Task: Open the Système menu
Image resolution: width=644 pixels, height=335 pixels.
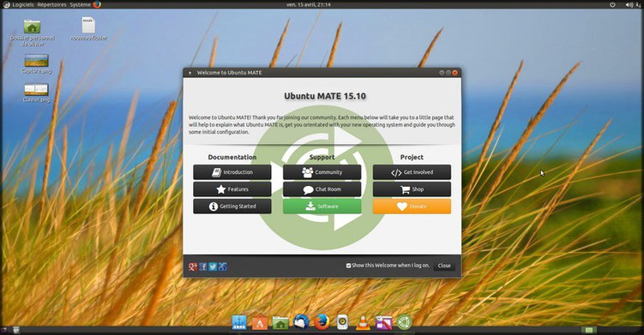Action: tap(80, 4)
